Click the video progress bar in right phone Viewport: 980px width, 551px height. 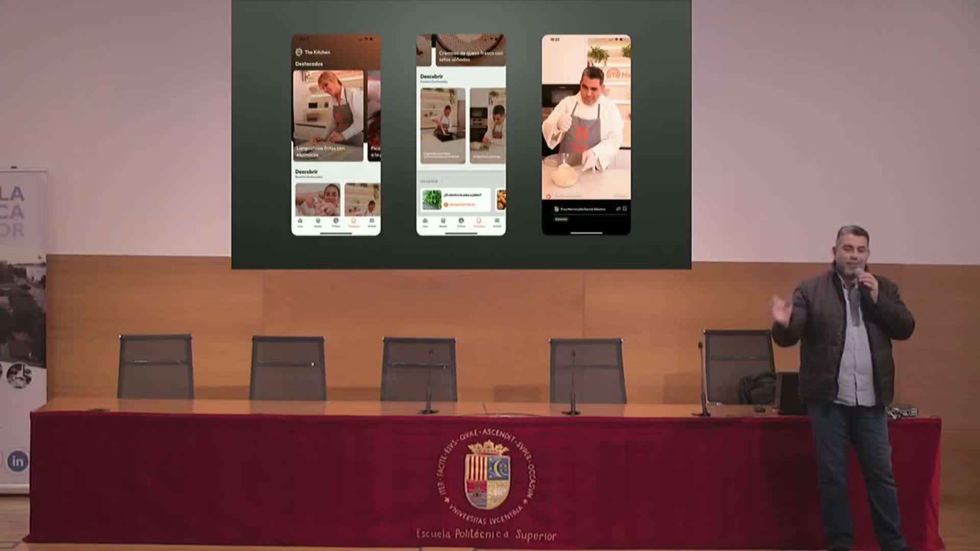[x=586, y=196]
